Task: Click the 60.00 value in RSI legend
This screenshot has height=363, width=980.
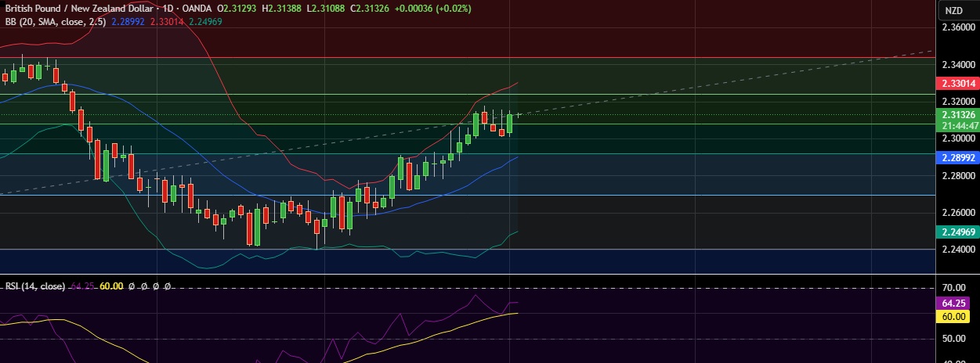Action: (x=111, y=286)
